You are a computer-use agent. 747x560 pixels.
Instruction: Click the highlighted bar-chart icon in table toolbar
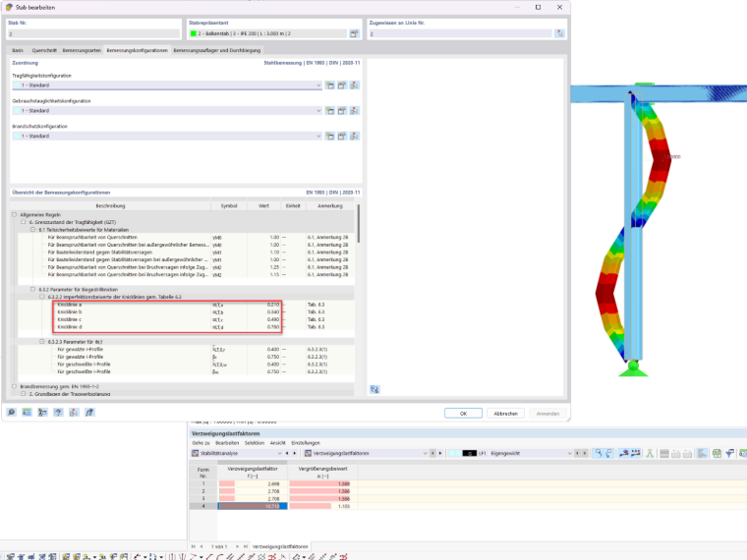click(702, 453)
